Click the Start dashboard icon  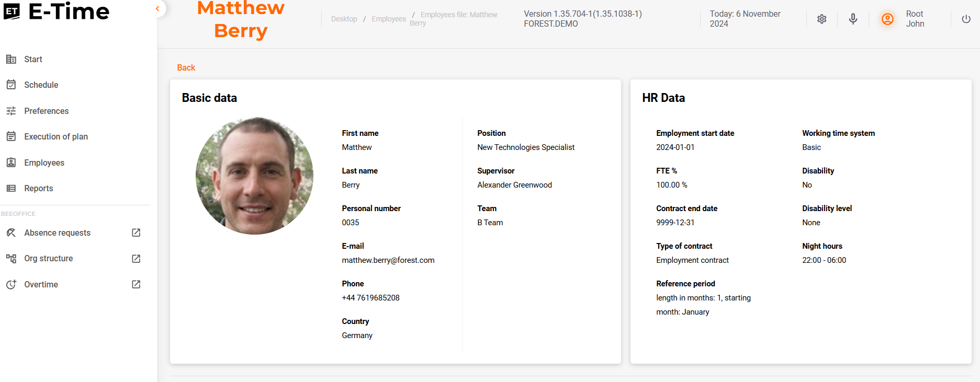pyautogui.click(x=11, y=59)
